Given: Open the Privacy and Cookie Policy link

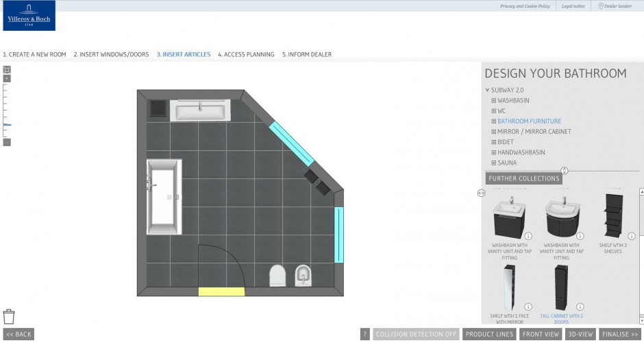Looking at the screenshot, I should (525, 6).
